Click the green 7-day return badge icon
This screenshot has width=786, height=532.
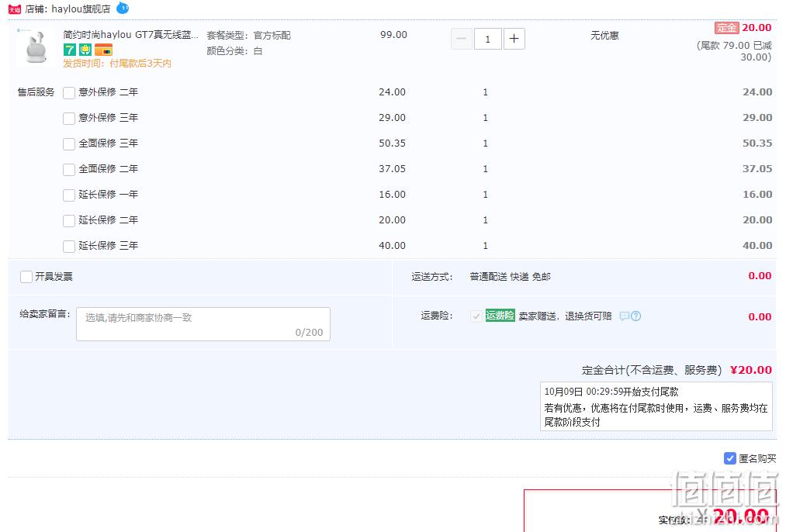tap(70, 50)
